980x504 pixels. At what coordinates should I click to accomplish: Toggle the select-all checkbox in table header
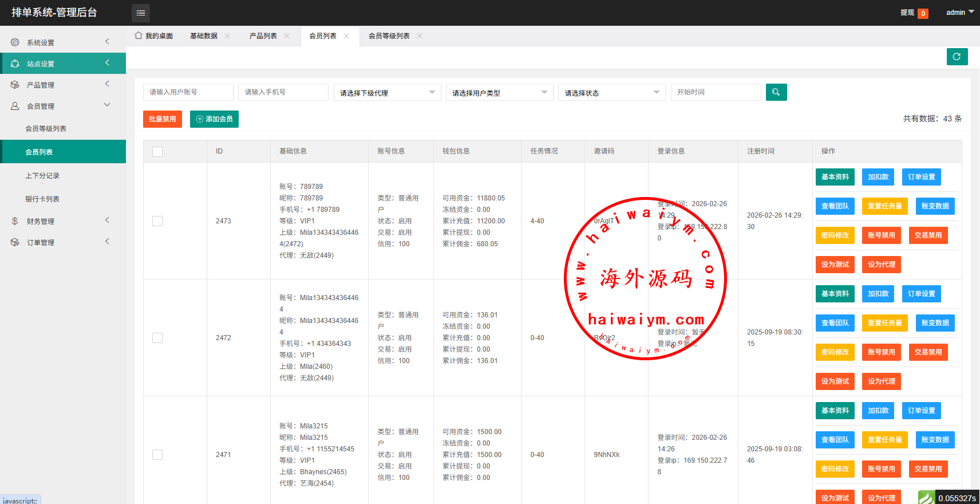(157, 152)
